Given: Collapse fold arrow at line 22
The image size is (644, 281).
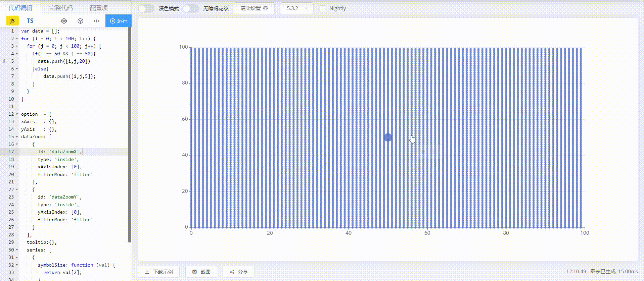Looking at the screenshot, I should pos(17,189).
